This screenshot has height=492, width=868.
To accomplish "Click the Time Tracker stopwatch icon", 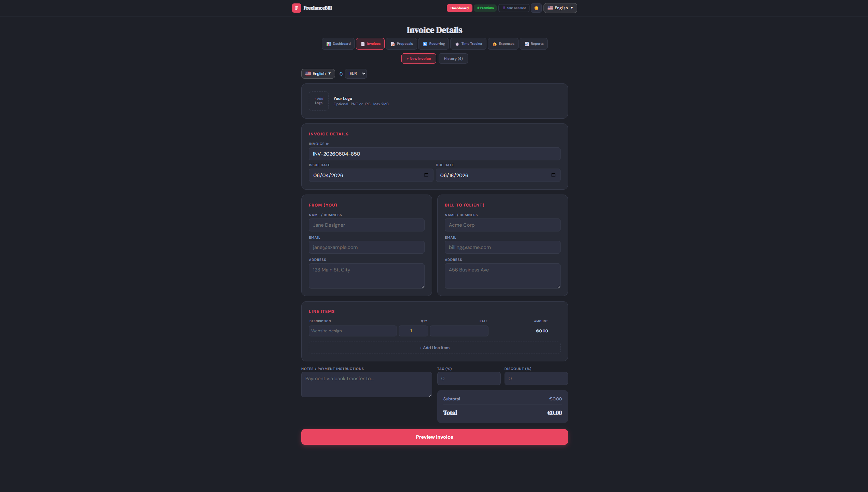I will click(x=457, y=44).
